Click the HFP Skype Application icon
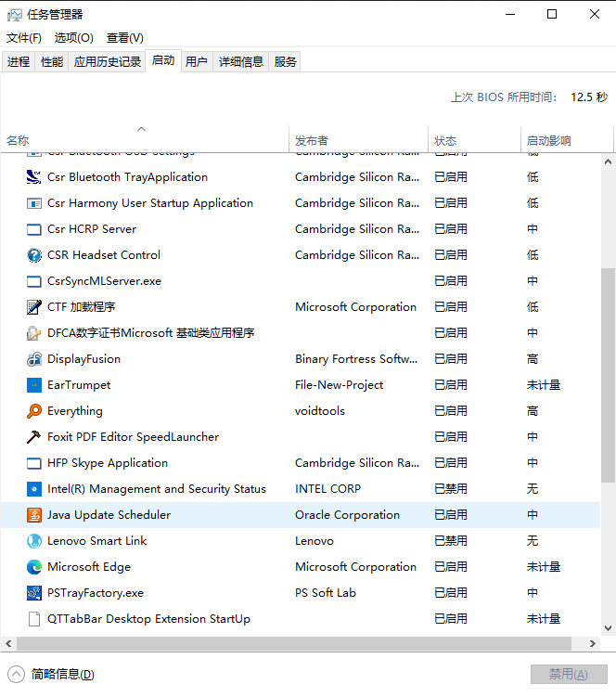This screenshot has width=616, height=697. 33,463
